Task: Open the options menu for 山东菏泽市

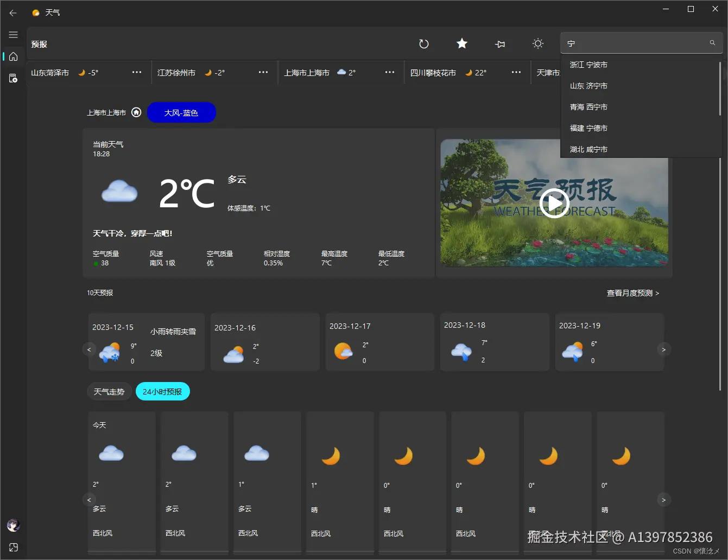Action: tap(137, 72)
